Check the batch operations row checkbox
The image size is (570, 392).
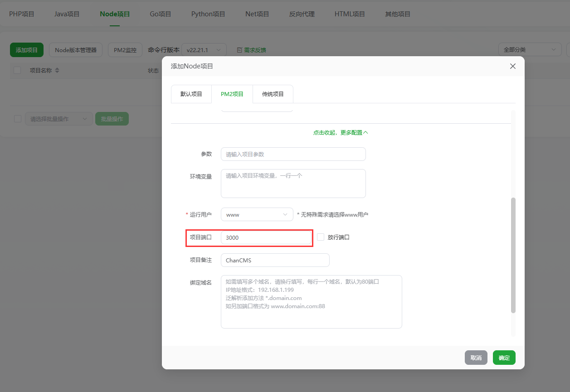point(17,118)
